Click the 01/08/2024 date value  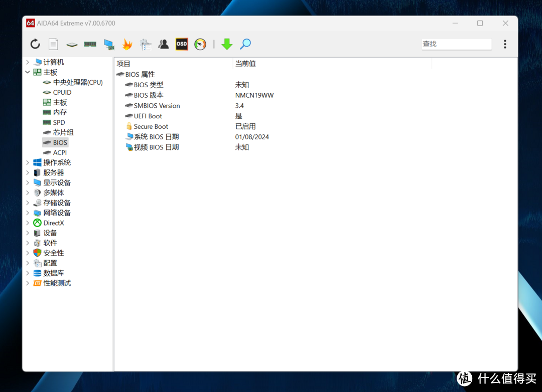point(252,137)
